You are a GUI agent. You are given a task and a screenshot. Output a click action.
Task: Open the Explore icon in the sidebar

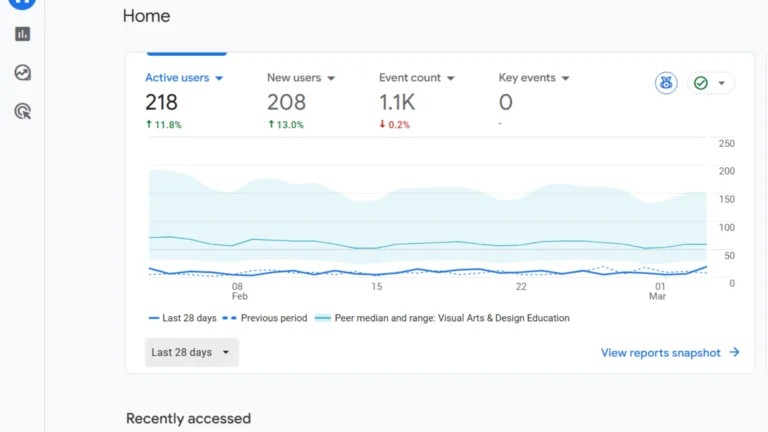tap(22, 73)
